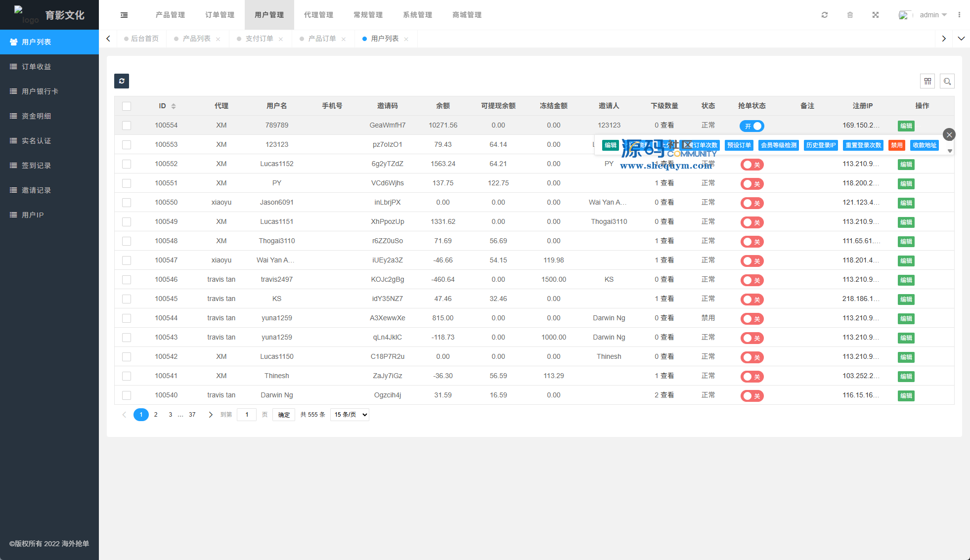This screenshot has height=560, width=970.
Task: Toggle off order-grab switch for user 100554
Action: click(751, 126)
